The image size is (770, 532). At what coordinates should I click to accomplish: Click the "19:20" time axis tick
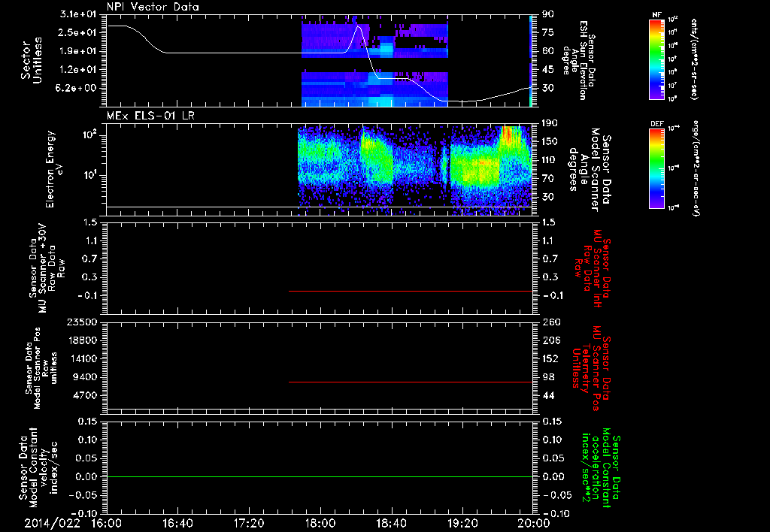pyautogui.click(x=462, y=523)
